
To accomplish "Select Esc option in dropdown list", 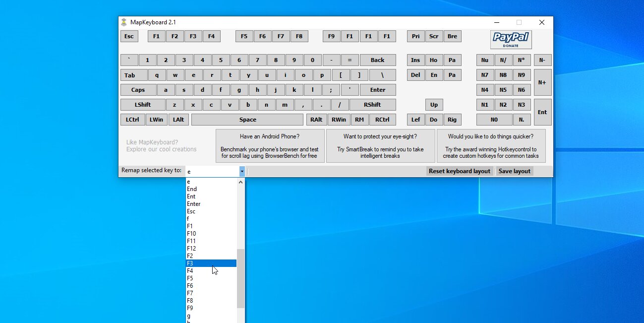I will (x=191, y=211).
